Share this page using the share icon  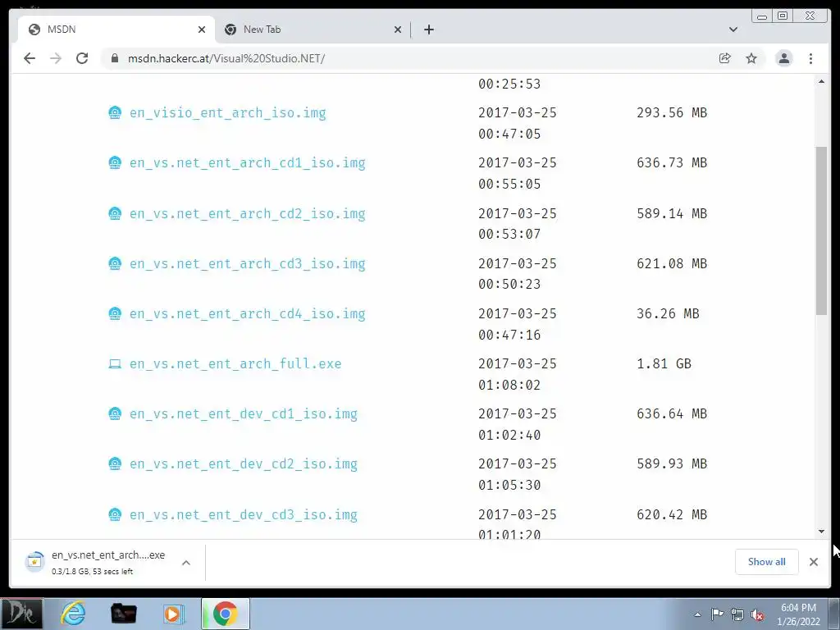tap(725, 58)
